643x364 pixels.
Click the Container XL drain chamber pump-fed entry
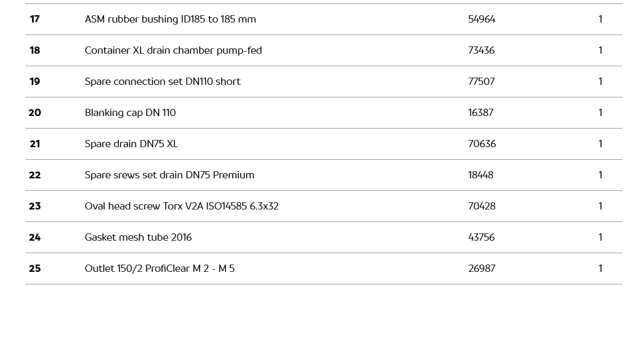(173, 50)
